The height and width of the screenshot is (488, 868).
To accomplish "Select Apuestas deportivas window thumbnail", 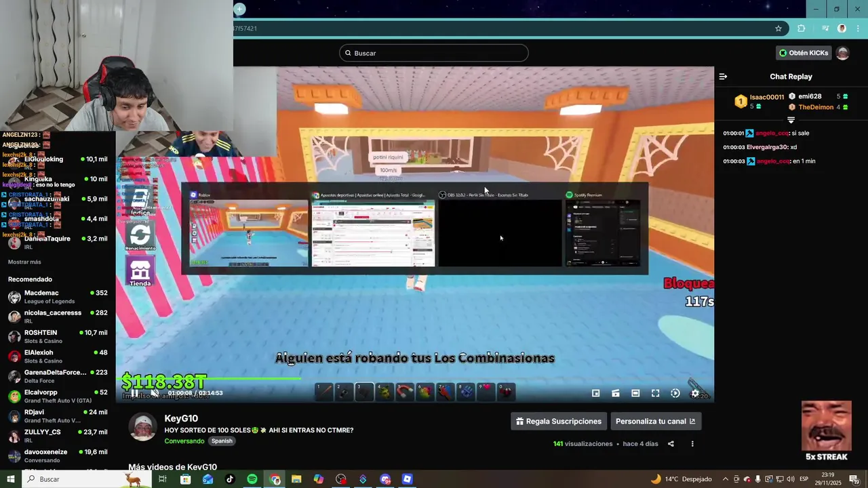I will tap(373, 229).
